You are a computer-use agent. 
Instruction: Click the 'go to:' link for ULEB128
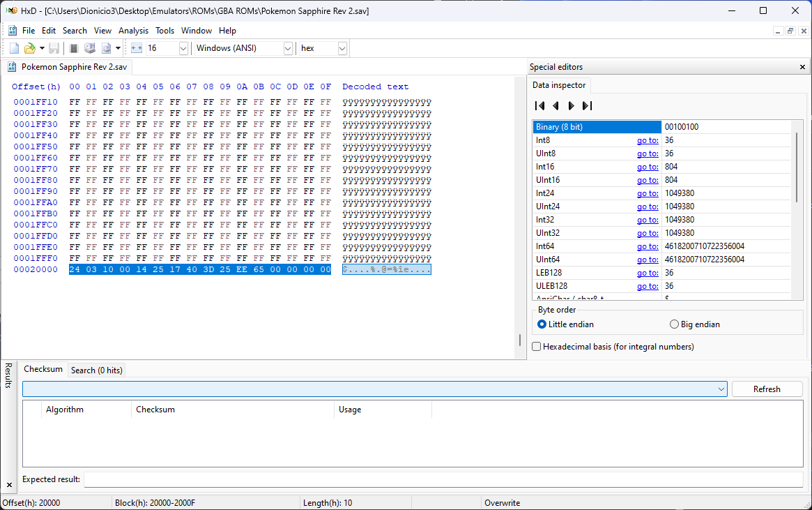[648, 286]
